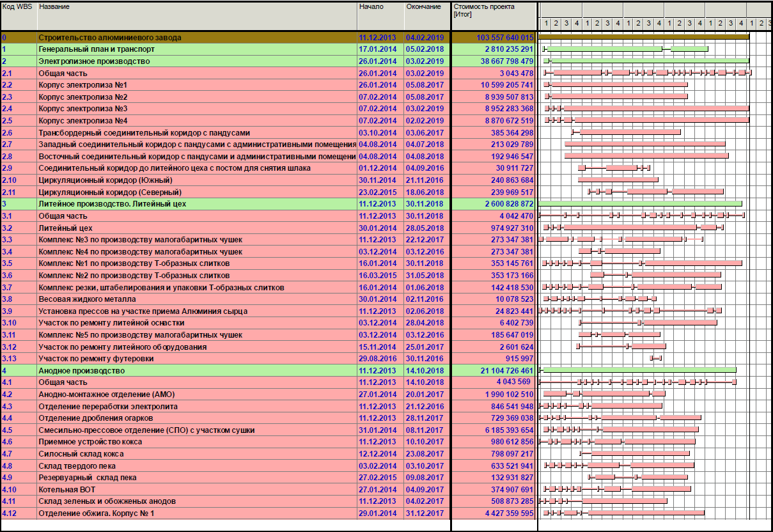Select row 'Корпус электролиза №4'

[268, 121]
